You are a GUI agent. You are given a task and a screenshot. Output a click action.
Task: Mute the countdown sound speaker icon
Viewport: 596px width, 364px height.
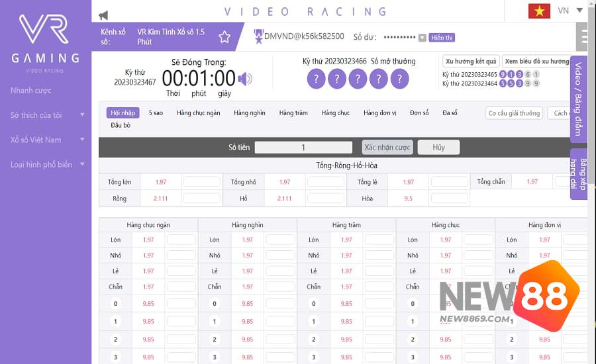point(245,79)
